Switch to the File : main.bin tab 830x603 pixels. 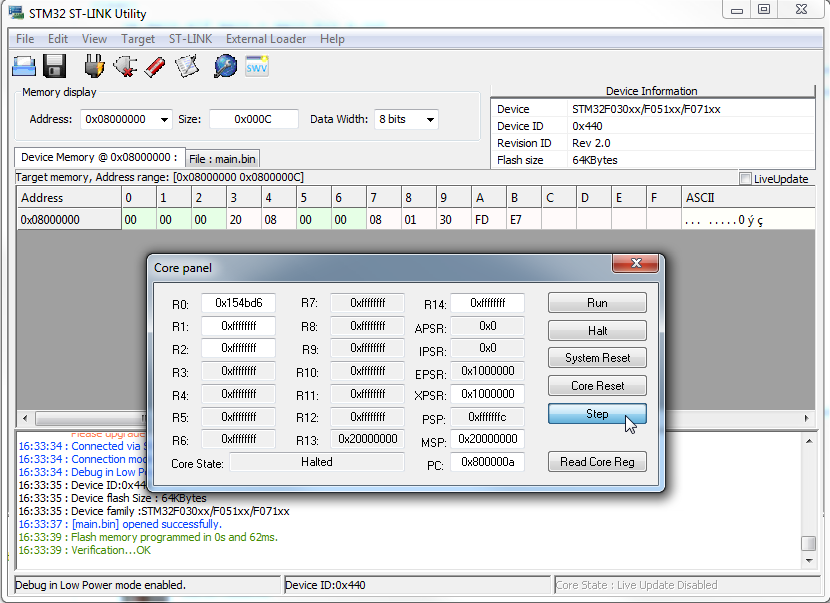(x=222, y=159)
